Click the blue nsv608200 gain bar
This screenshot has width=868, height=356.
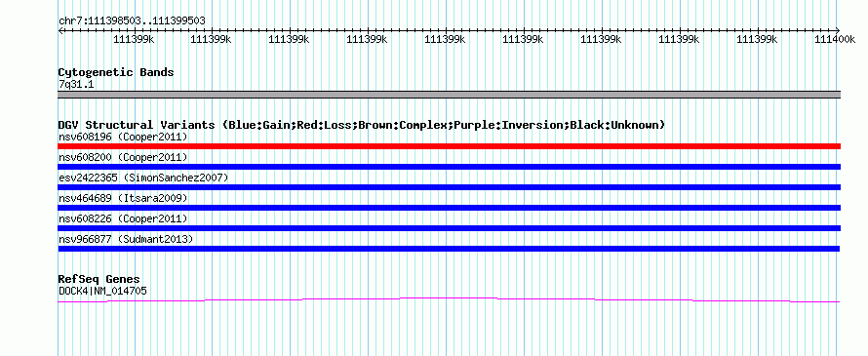click(x=449, y=167)
